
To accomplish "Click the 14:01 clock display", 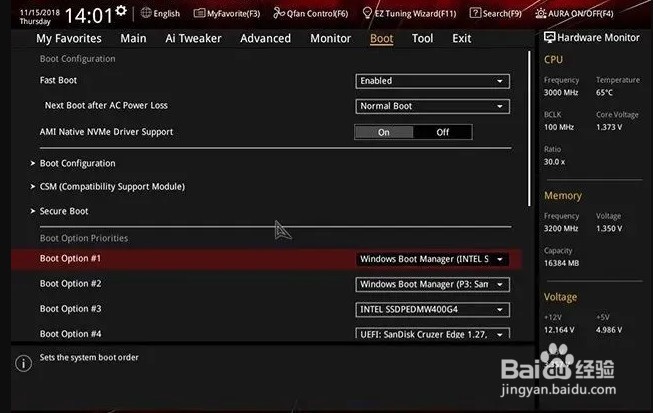I will pos(89,16).
